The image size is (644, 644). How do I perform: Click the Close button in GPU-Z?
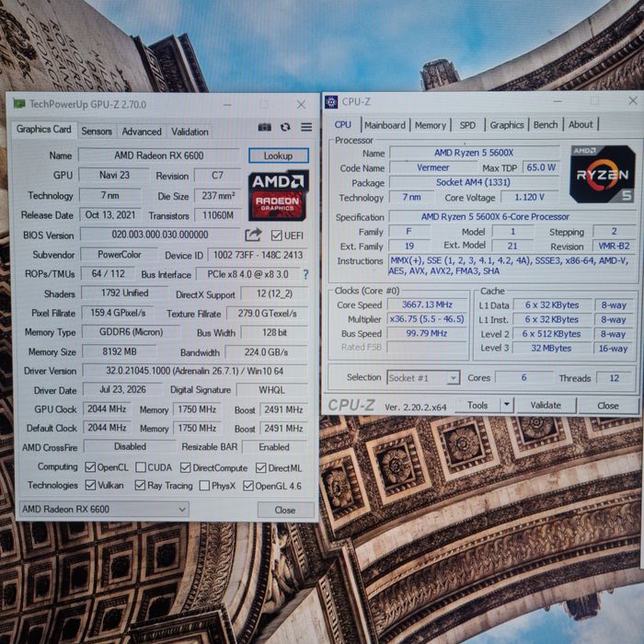[285, 510]
